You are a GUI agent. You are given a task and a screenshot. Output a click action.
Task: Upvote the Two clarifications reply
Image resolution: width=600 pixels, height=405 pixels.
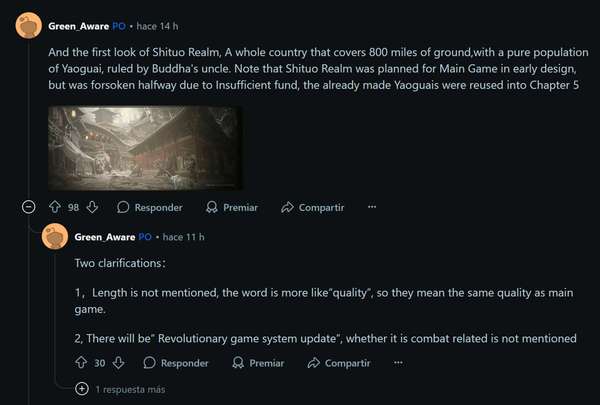[81, 363]
